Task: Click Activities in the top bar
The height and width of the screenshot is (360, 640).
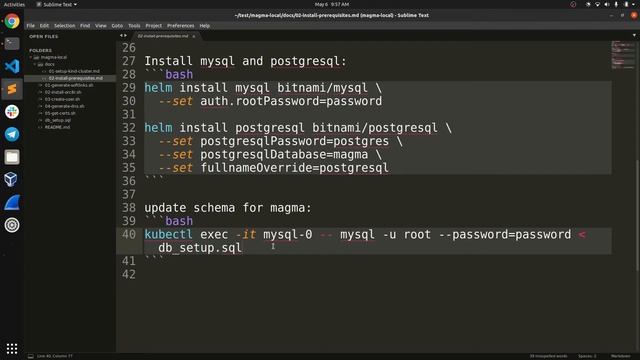Action: click(14, 4)
